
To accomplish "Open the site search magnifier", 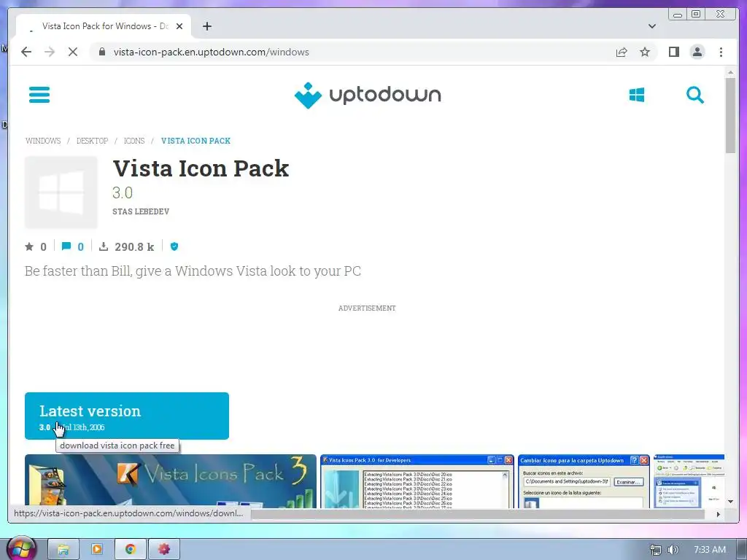I will (694, 95).
